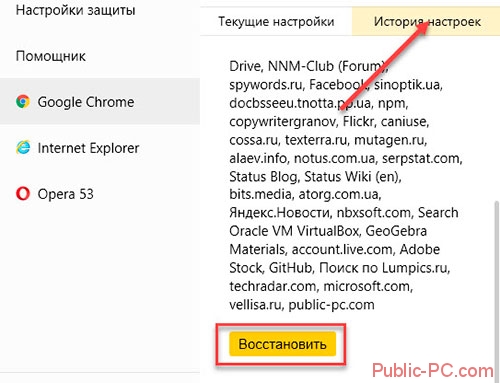Click the text 'bits.media'

pyautogui.click(x=260, y=194)
